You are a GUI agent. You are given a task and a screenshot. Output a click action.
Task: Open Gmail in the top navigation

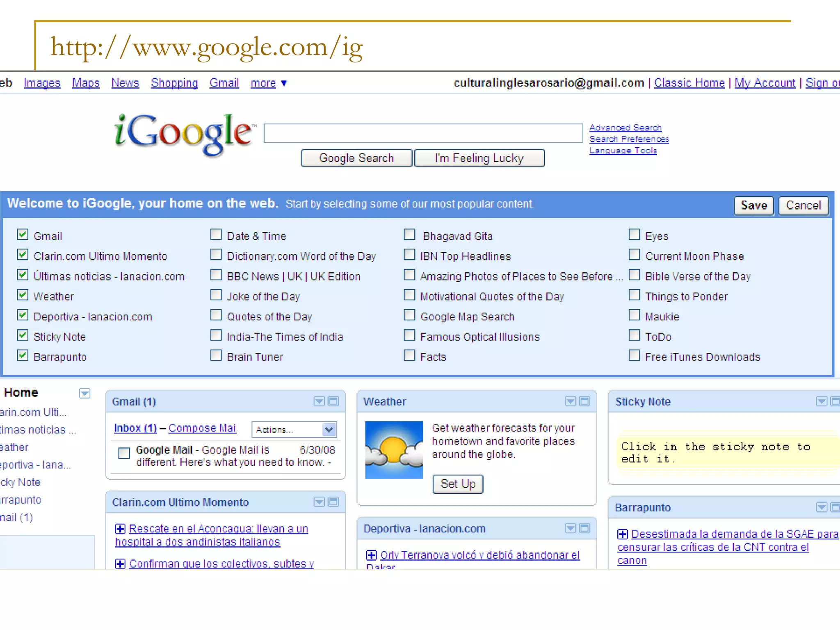224,83
